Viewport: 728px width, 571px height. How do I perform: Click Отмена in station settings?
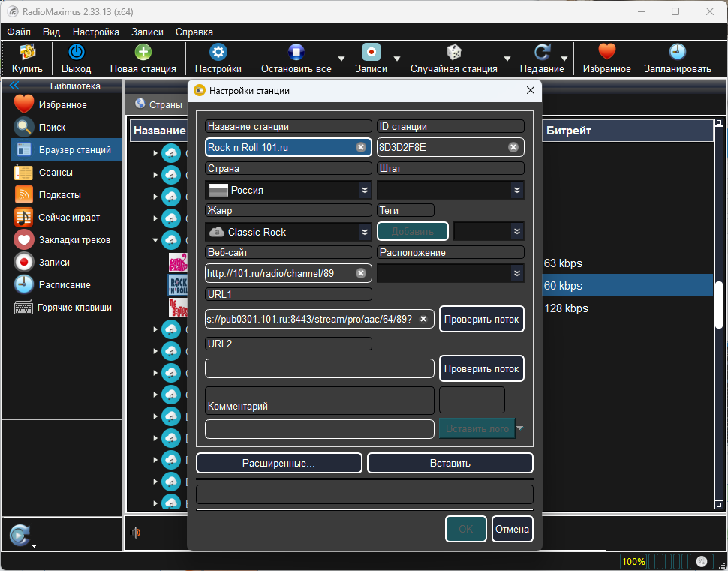512,529
